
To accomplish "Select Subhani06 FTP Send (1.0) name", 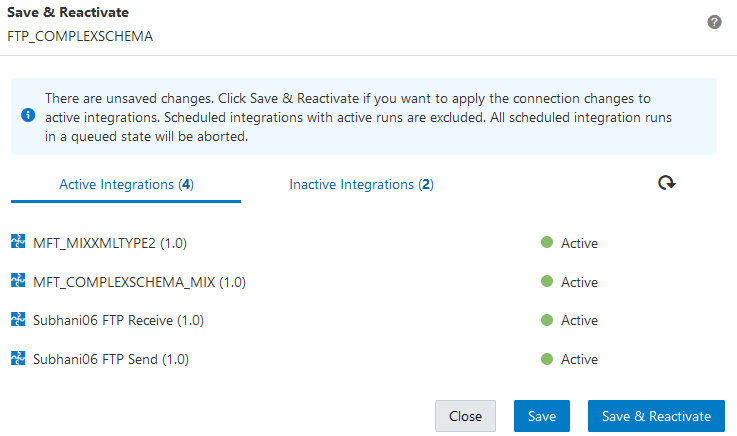I will coord(111,359).
